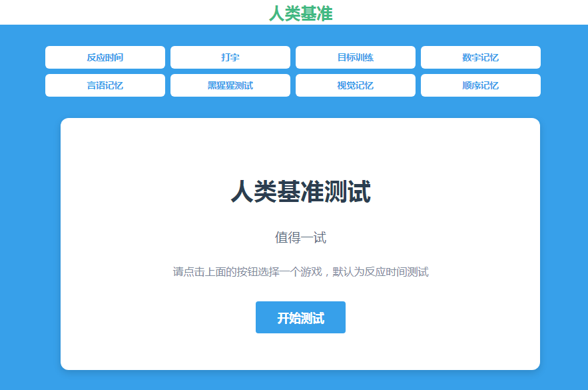Click empty space inside the white card

(x=133, y=320)
